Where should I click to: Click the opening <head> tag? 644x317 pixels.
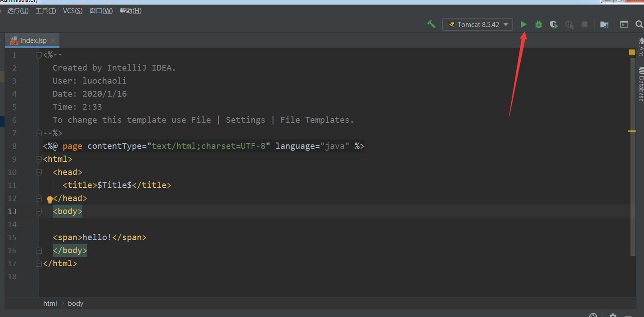(68, 172)
